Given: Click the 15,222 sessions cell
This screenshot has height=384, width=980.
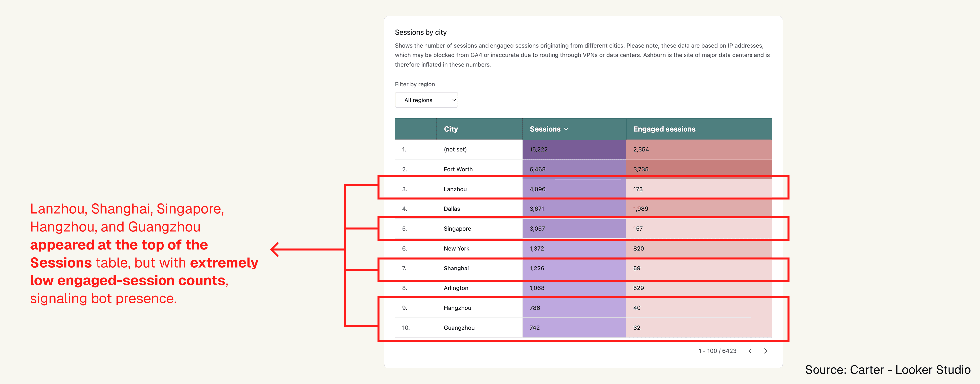Looking at the screenshot, I should (x=538, y=149).
